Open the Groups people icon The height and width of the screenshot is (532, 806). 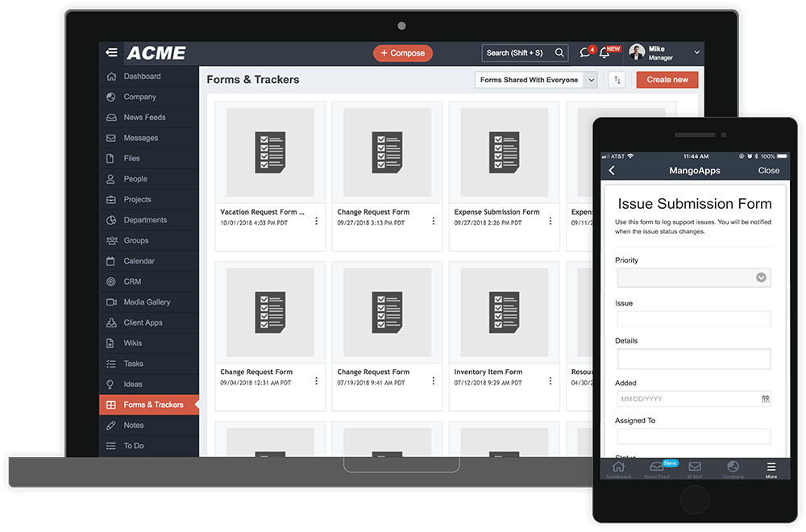pos(111,240)
